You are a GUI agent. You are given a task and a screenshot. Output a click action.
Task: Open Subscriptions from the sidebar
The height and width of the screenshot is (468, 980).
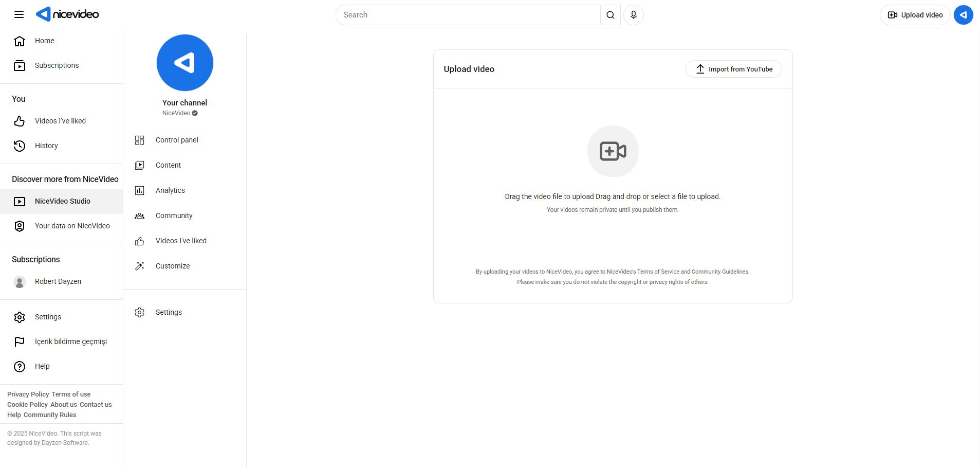pyautogui.click(x=62, y=66)
